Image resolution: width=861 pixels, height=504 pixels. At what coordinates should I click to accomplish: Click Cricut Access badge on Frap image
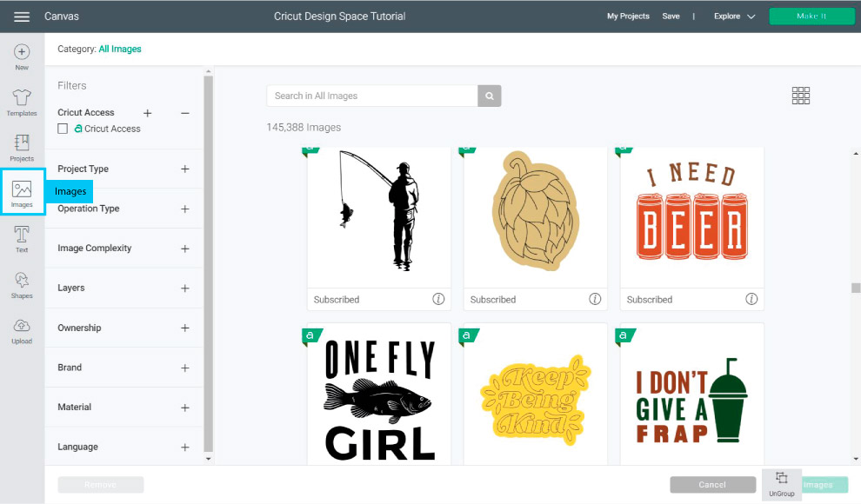pyautogui.click(x=624, y=335)
